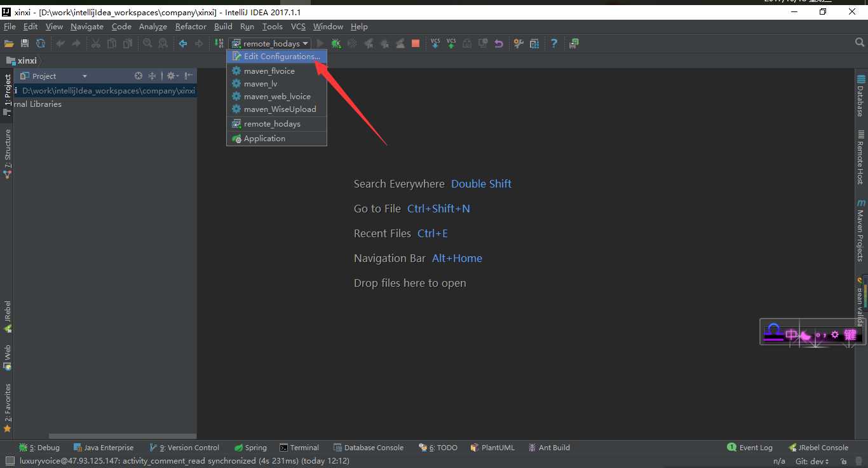Select remote_hodays in the dropdown list

click(x=276, y=123)
